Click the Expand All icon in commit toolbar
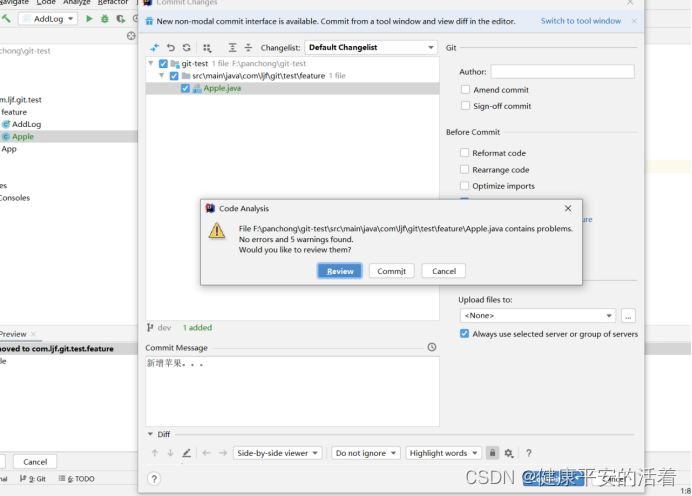This screenshot has height=496, width=692. click(232, 47)
